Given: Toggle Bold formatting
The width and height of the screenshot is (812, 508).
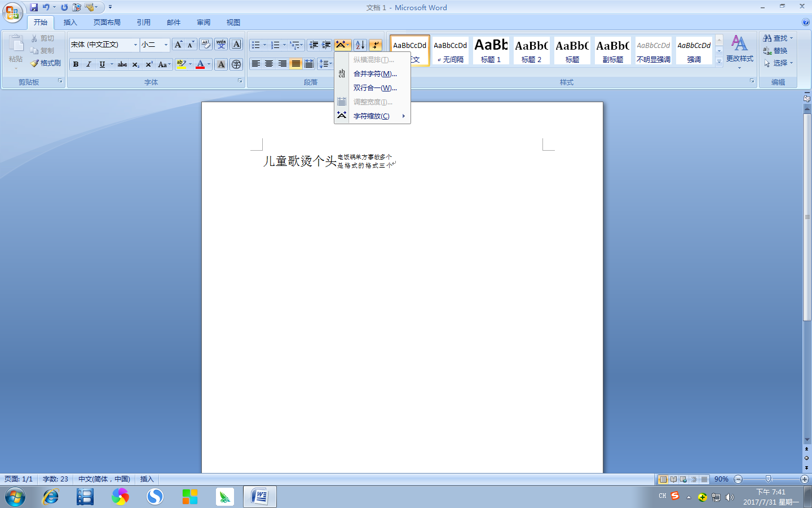Looking at the screenshot, I should tap(76, 64).
